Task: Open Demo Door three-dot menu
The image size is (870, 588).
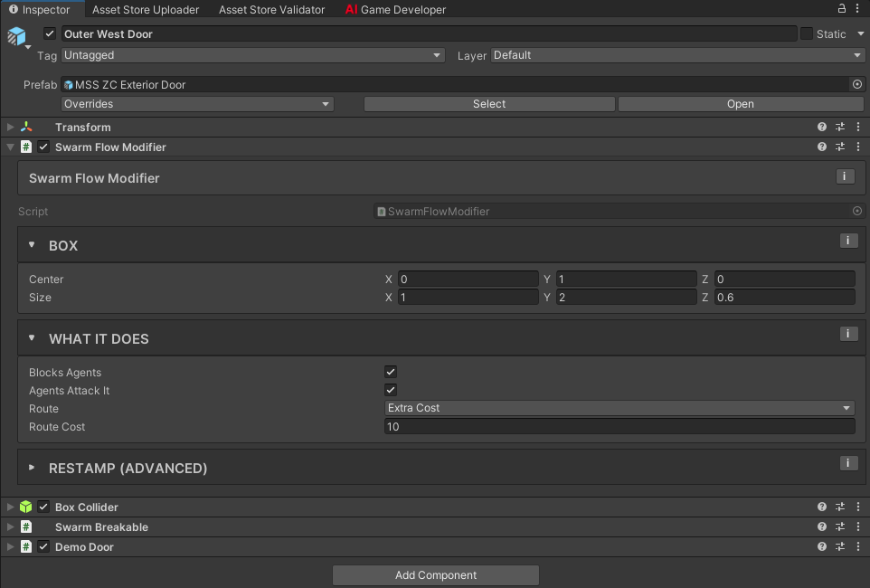Action: (x=858, y=547)
